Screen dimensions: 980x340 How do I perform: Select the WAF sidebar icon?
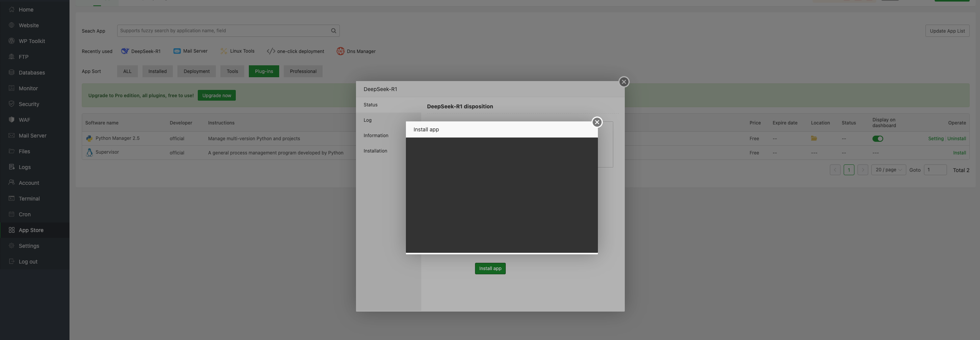12,120
